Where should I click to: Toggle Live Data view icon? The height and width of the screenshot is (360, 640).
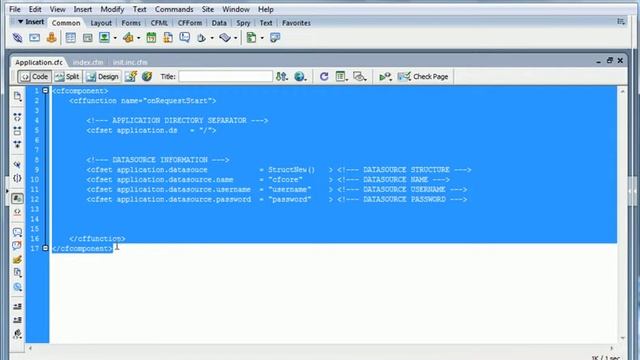click(x=131, y=76)
